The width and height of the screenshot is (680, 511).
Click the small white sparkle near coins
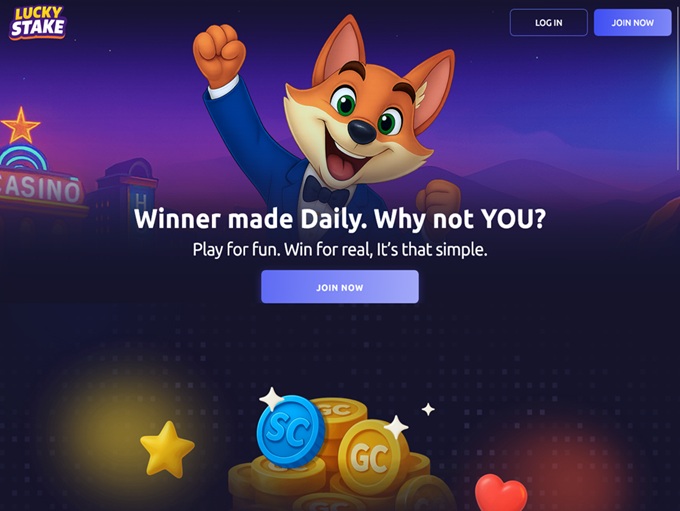click(428, 409)
